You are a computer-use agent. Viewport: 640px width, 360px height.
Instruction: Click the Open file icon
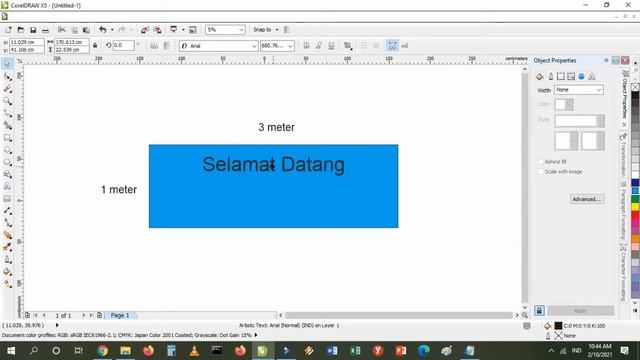pyautogui.click(x=20, y=30)
